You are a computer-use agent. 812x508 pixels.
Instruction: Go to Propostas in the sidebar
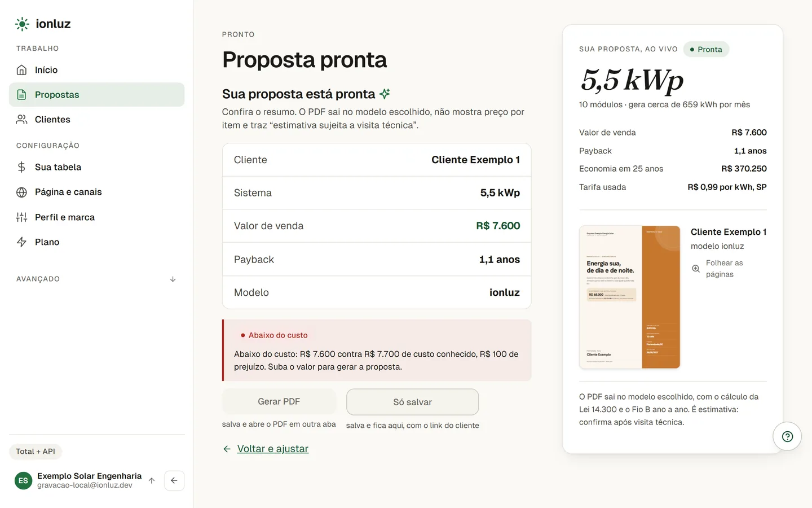96,95
